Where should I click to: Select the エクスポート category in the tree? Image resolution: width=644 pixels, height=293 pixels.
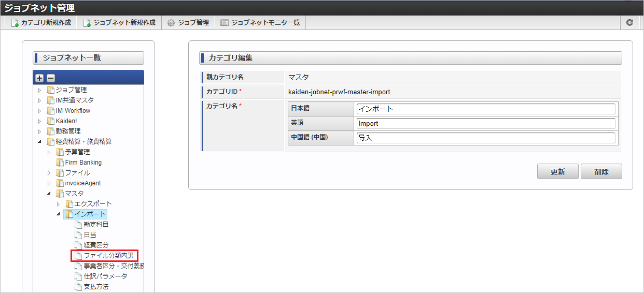point(93,204)
